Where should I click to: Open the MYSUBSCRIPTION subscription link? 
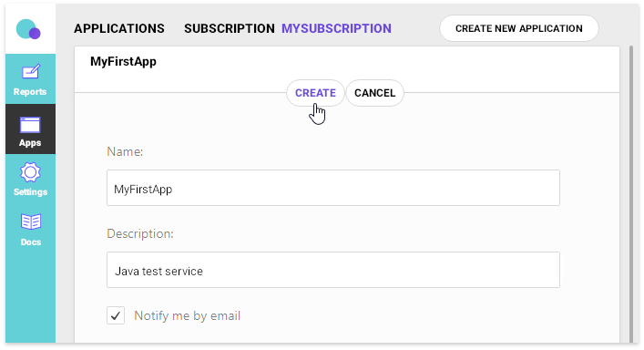[336, 28]
